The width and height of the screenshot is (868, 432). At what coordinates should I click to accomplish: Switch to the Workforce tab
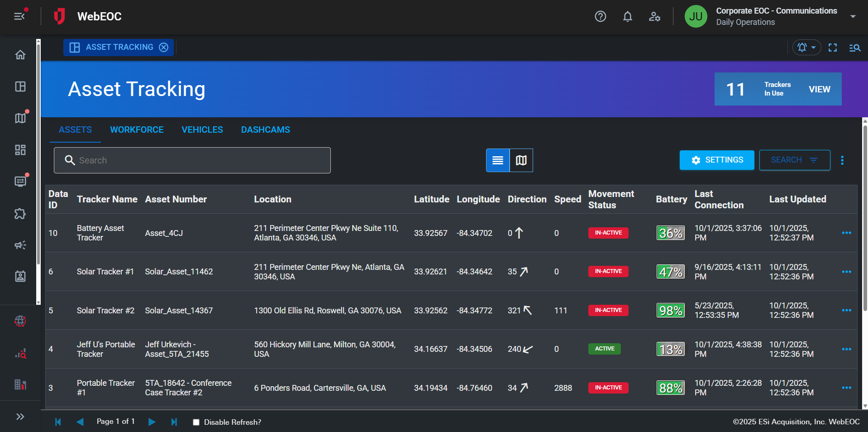point(137,130)
